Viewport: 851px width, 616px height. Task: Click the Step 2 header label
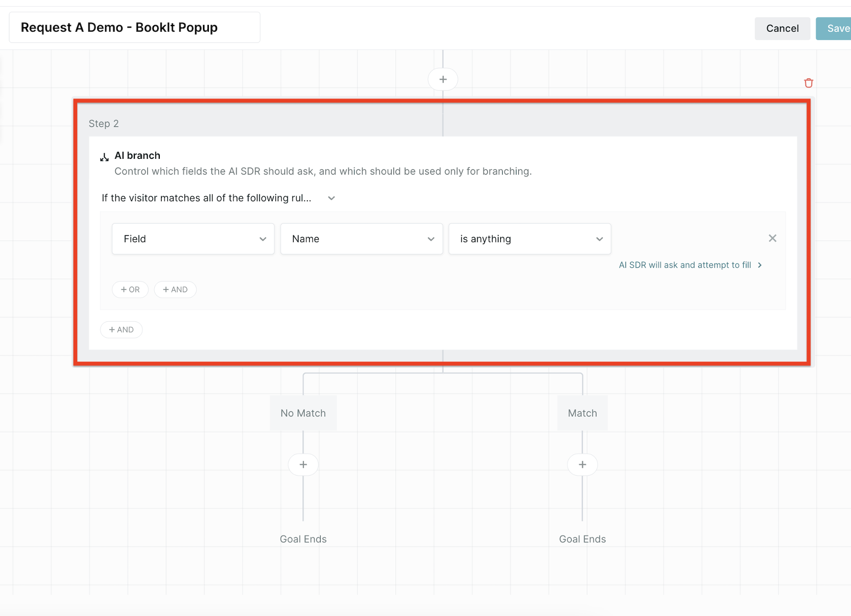click(x=104, y=124)
